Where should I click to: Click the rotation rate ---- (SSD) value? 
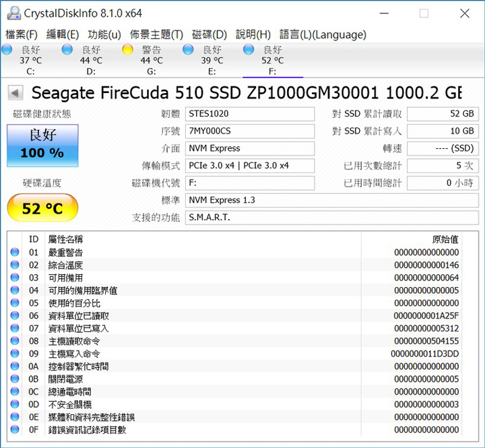click(443, 148)
